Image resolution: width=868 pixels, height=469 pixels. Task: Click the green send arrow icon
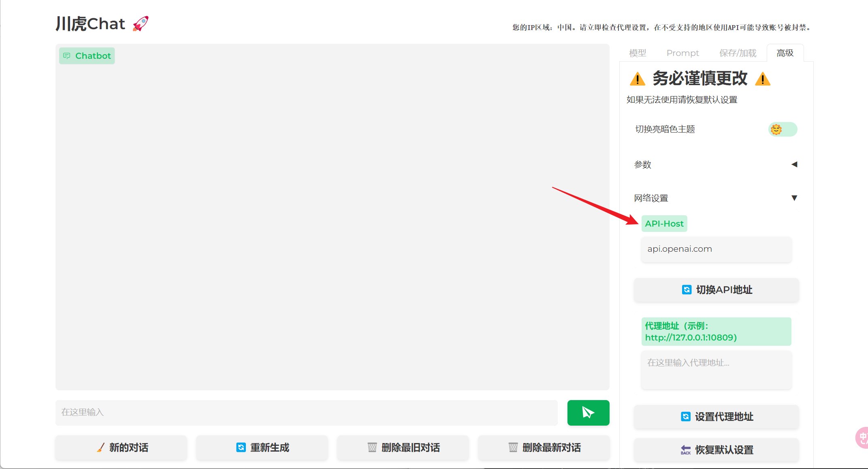pyautogui.click(x=588, y=413)
